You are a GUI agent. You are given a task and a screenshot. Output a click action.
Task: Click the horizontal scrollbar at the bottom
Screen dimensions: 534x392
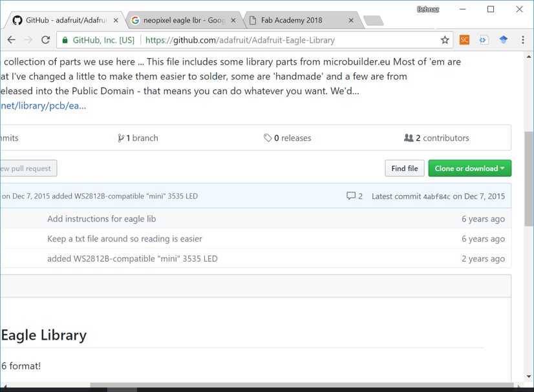pos(302,385)
